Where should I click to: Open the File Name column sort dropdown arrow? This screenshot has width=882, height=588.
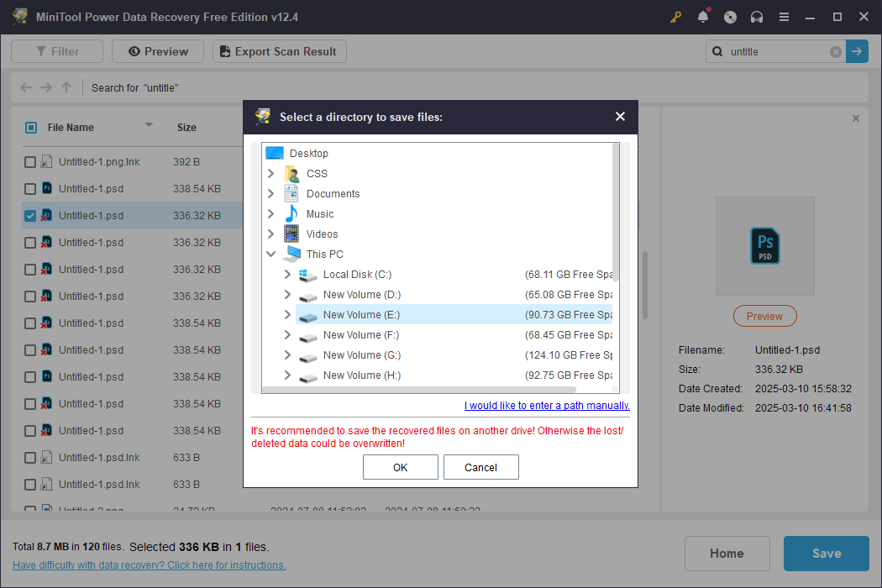click(x=149, y=125)
